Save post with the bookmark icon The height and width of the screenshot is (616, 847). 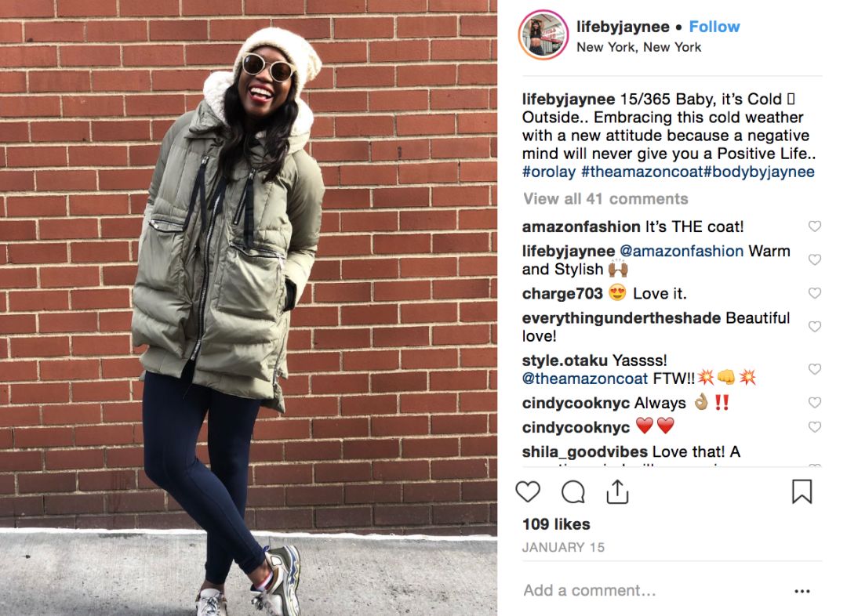tap(802, 492)
